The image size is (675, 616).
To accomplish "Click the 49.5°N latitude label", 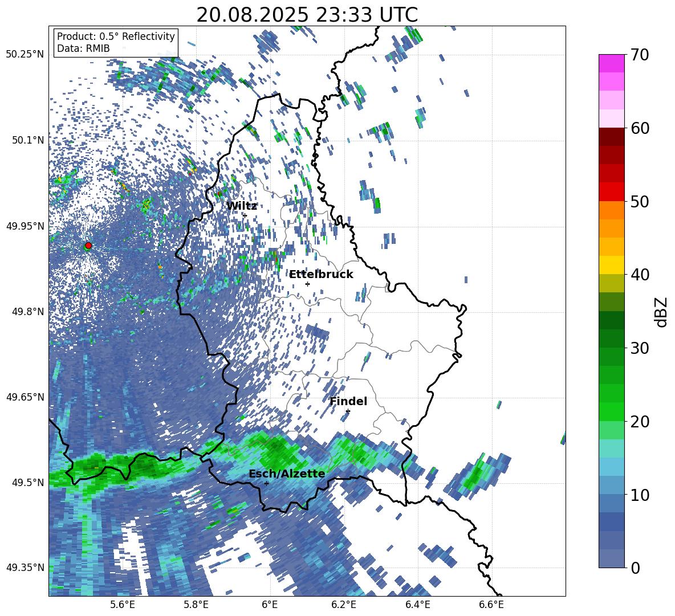I will 28,482.
